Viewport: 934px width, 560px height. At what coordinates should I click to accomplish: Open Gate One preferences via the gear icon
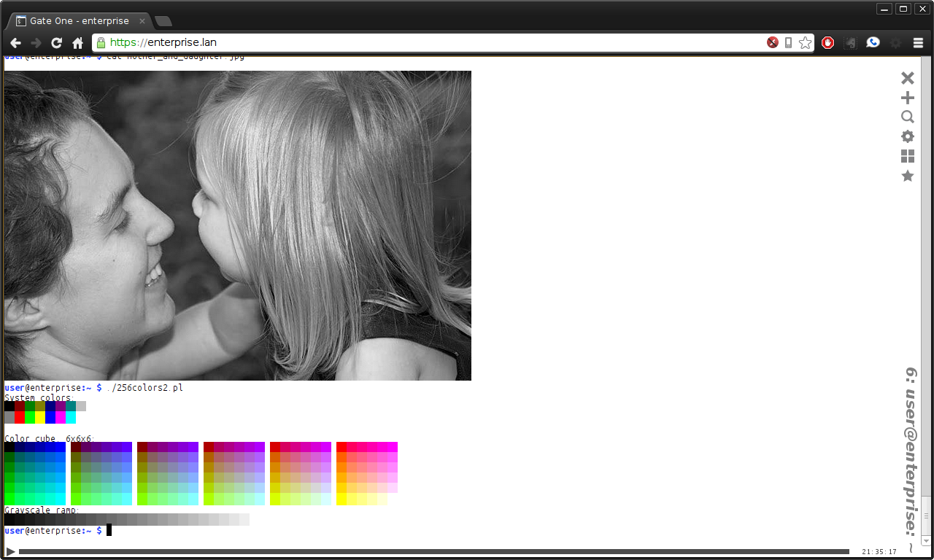click(x=907, y=136)
